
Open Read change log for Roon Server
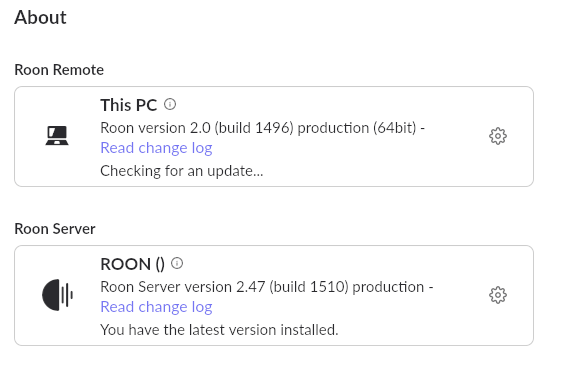(156, 307)
